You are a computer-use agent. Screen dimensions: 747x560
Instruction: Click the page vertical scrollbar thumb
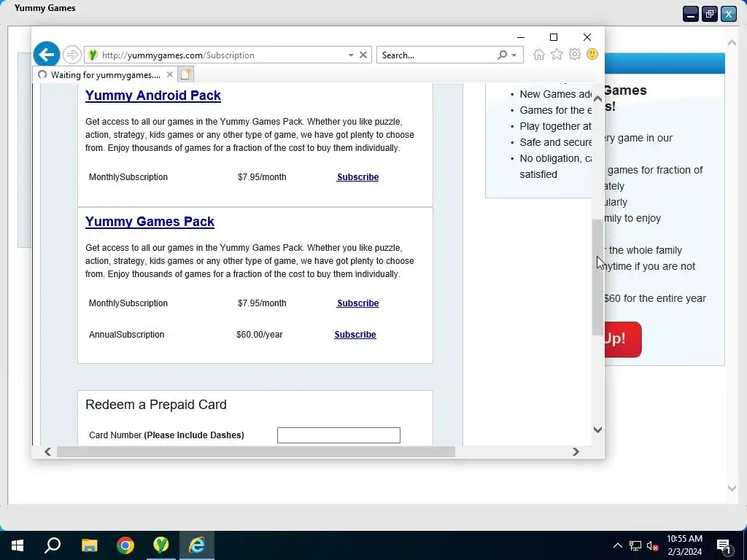597,277
